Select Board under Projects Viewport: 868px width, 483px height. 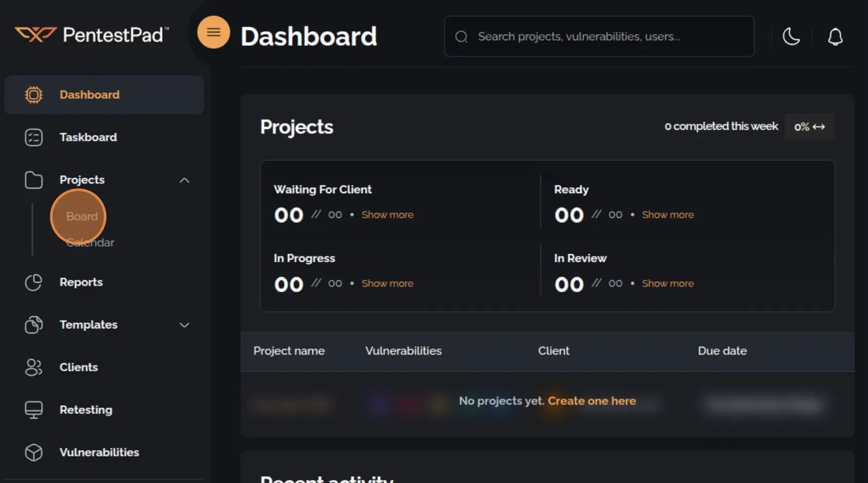[x=81, y=216]
